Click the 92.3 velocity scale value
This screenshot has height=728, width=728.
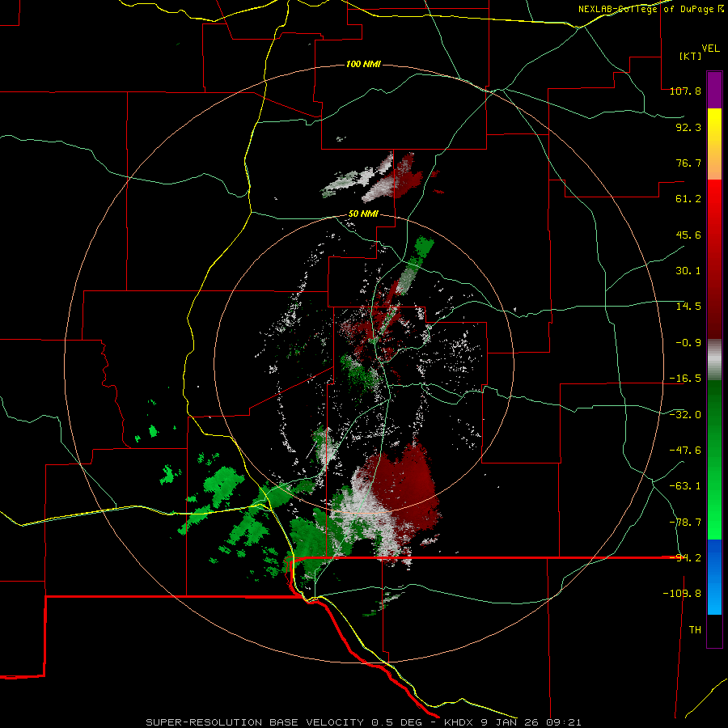pyautogui.click(x=688, y=127)
